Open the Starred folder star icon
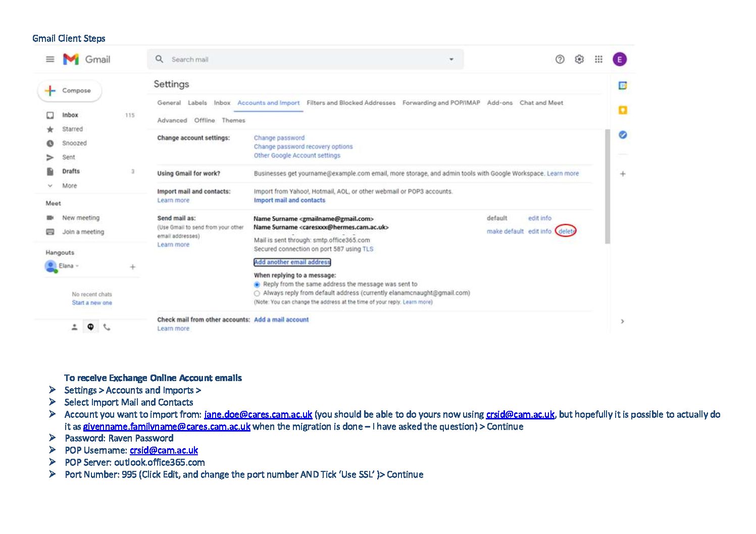The height and width of the screenshot is (534, 756). coord(50,129)
